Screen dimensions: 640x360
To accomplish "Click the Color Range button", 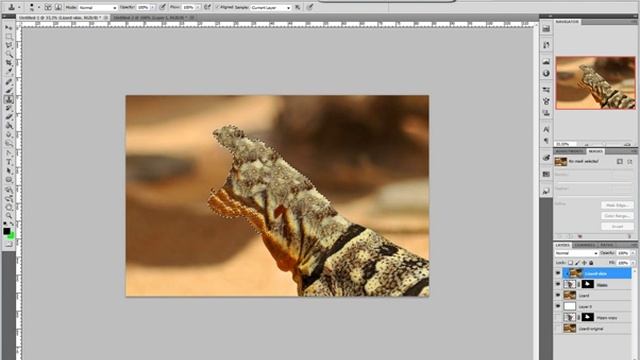I will (617, 216).
